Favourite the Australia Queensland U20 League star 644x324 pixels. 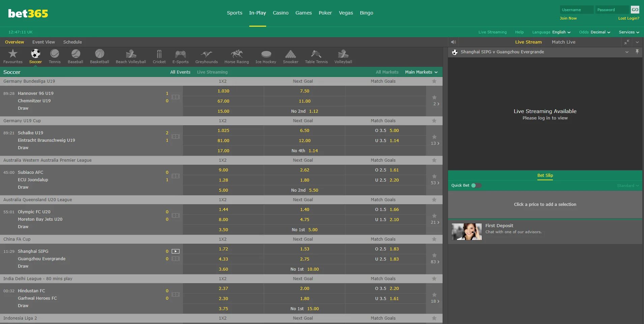coord(434,200)
